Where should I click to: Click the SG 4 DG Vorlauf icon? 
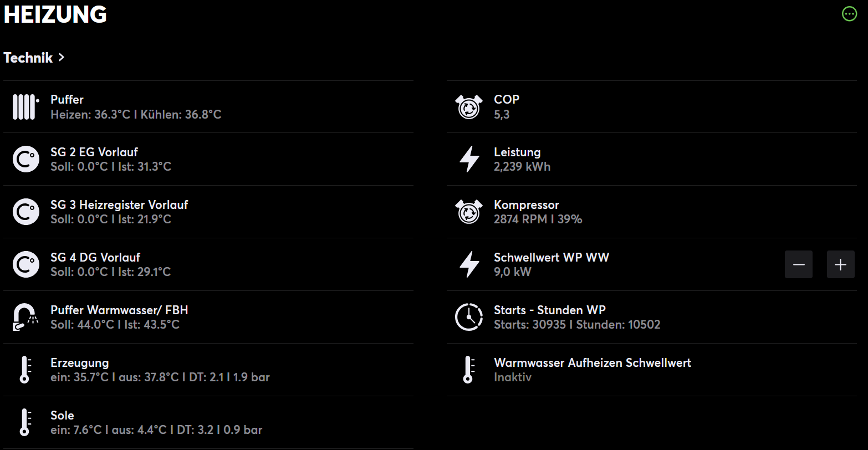25,265
